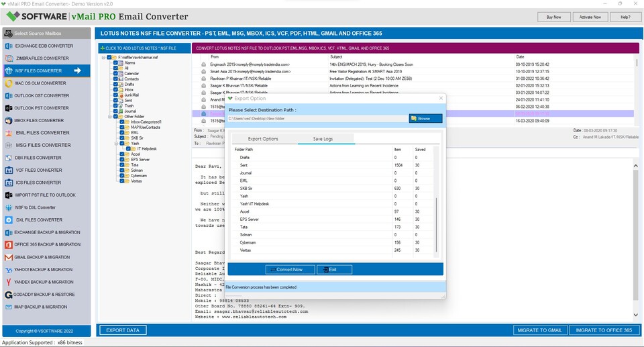Viewport: 644px width, 347px height.
Task: Click the Yandex Backup & Migration icon
Action: 9,282
